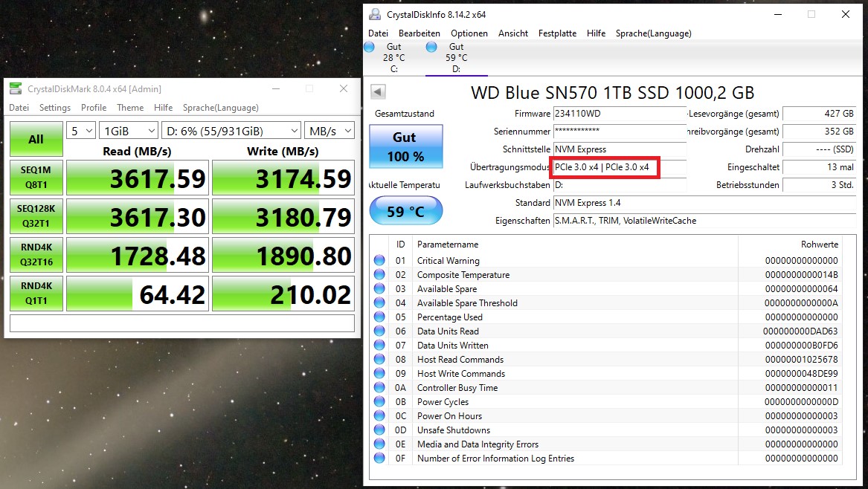Open Datei menu in CrystalDiskMark
This screenshot has height=489, width=868.
(19, 107)
